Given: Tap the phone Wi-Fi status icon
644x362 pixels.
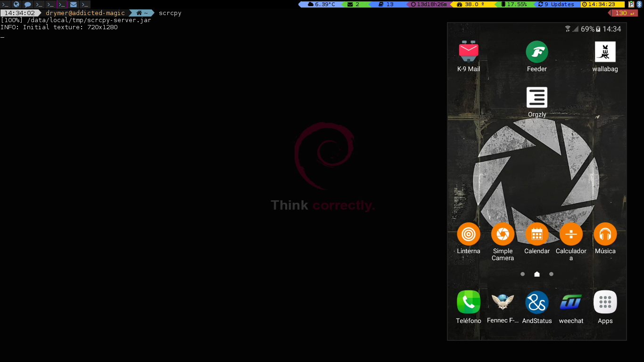Looking at the screenshot, I should tap(568, 29).
